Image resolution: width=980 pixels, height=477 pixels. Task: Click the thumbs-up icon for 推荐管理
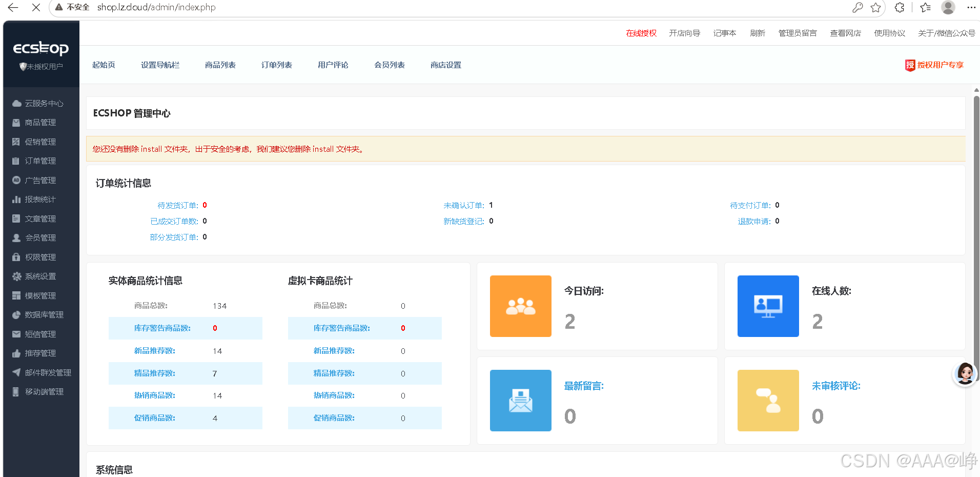pyautogui.click(x=16, y=353)
